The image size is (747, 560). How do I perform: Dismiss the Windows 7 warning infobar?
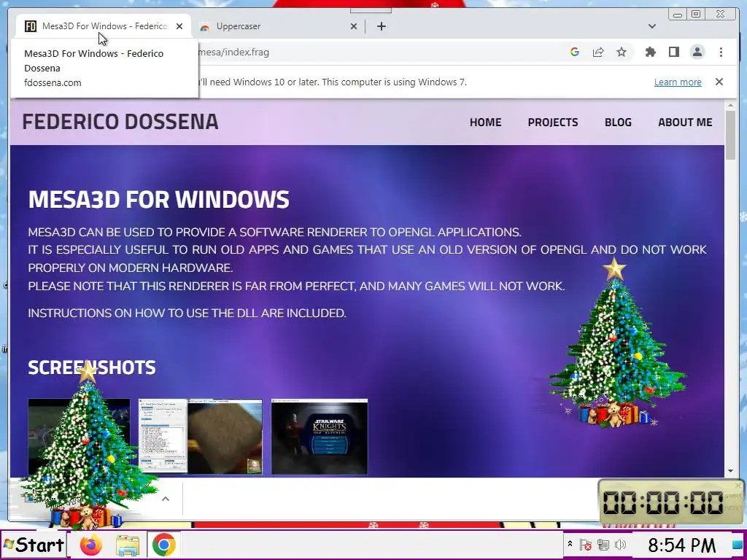(719, 82)
